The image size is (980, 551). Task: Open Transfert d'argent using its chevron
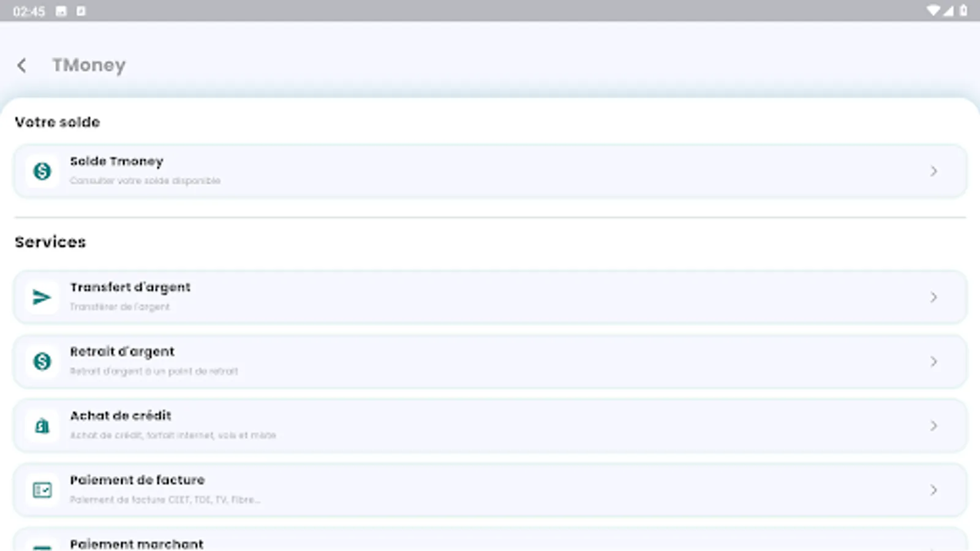coord(933,298)
